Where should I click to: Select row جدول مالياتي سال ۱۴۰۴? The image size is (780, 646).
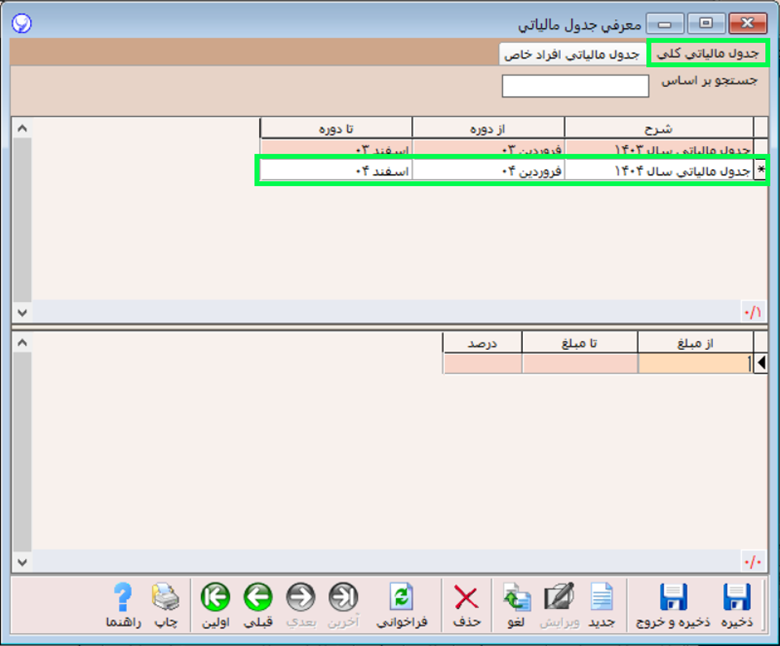pos(658,171)
